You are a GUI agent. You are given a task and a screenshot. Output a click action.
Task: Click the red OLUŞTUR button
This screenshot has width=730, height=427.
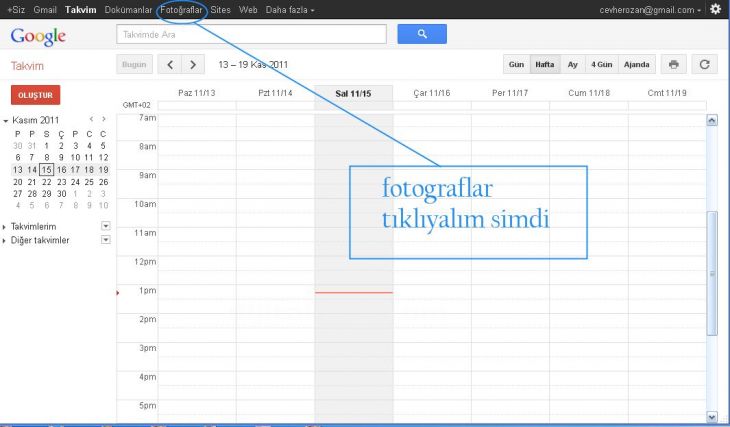(35, 95)
